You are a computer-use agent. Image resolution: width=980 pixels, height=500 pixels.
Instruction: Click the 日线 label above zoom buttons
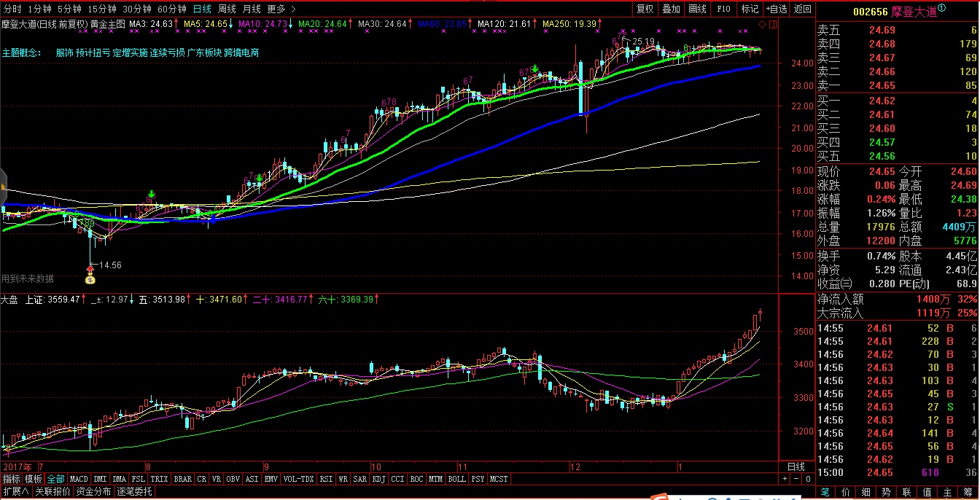(796, 466)
